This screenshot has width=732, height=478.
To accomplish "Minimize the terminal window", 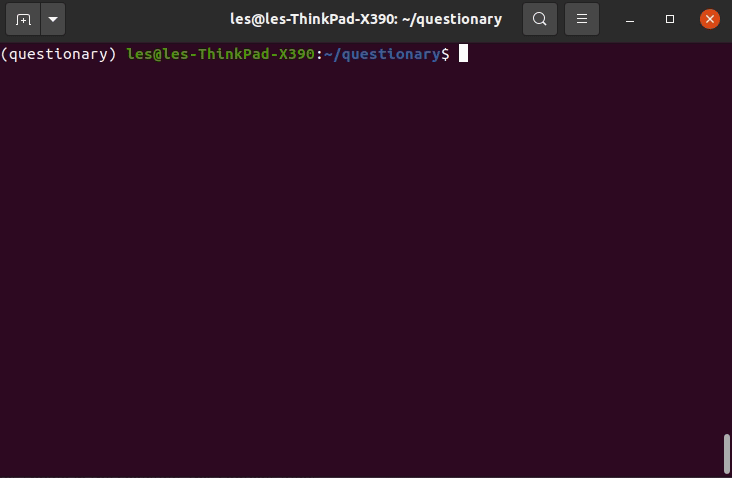I will [630, 19].
